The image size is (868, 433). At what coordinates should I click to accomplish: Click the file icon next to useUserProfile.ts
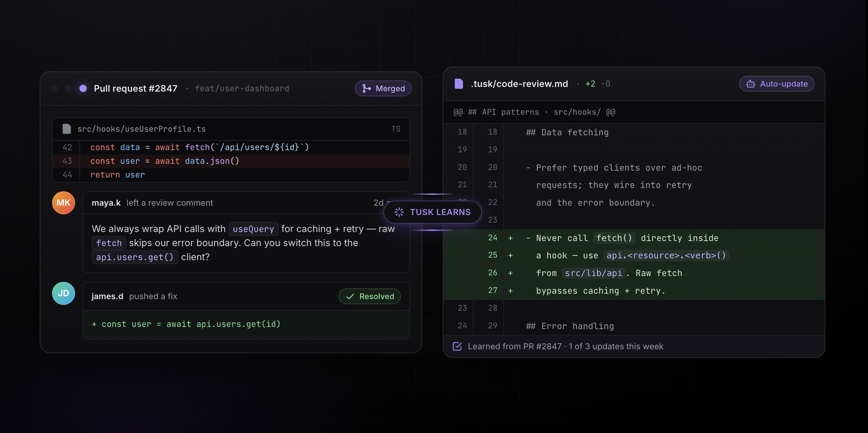pos(67,129)
